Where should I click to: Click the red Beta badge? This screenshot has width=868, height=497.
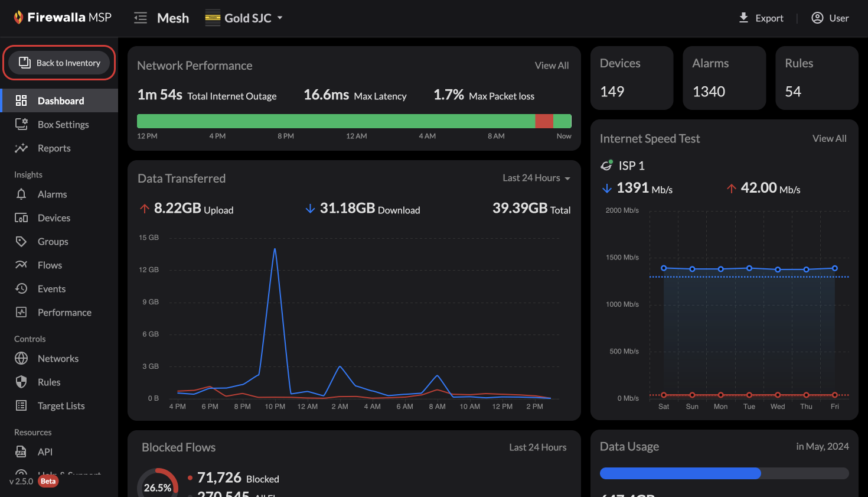[x=48, y=481]
